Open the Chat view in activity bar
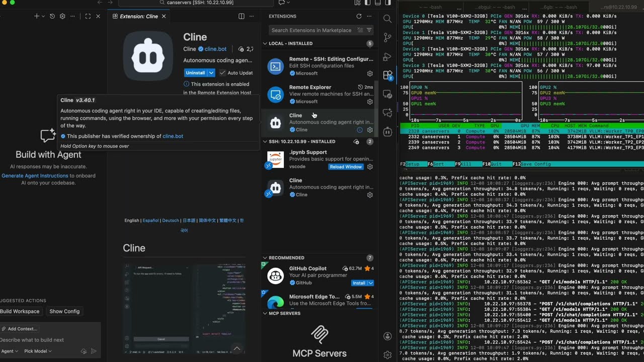The width and height of the screenshot is (644, 362). click(x=387, y=113)
